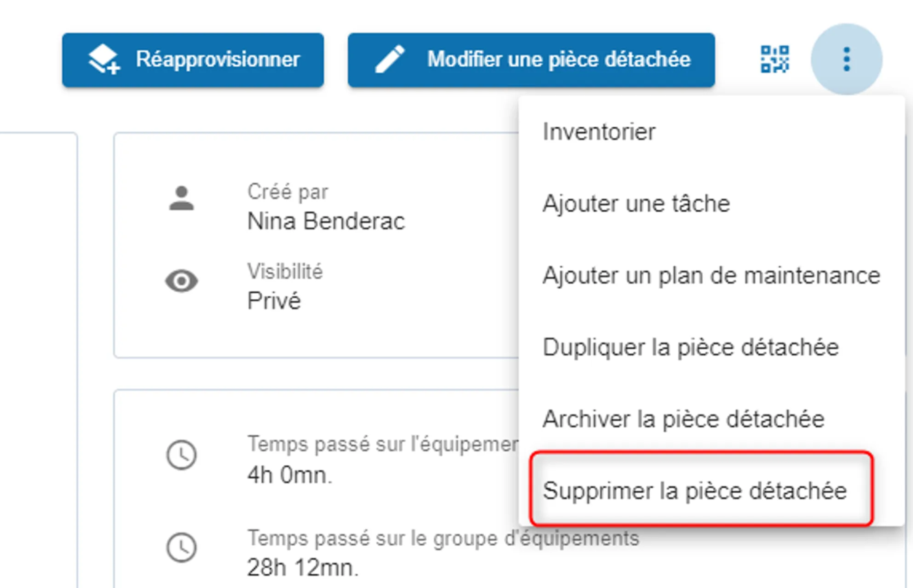Open the QR code icon
This screenshot has height=588, width=913.
(774, 59)
